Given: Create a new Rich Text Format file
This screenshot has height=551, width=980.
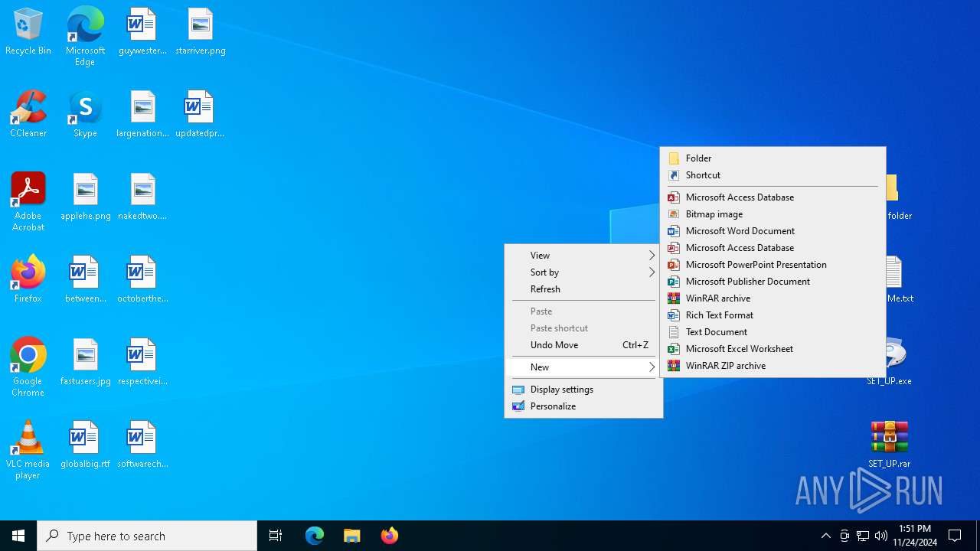Looking at the screenshot, I should 773,315.
